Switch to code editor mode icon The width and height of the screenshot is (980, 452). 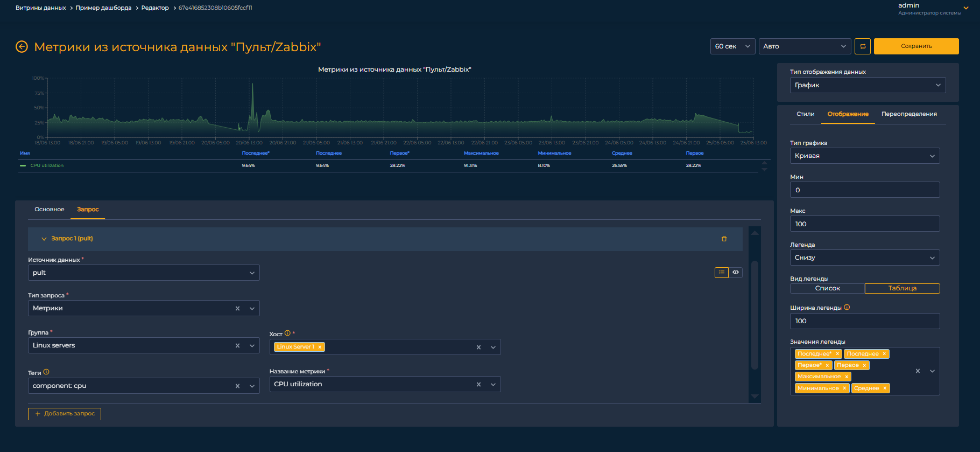pos(736,273)
